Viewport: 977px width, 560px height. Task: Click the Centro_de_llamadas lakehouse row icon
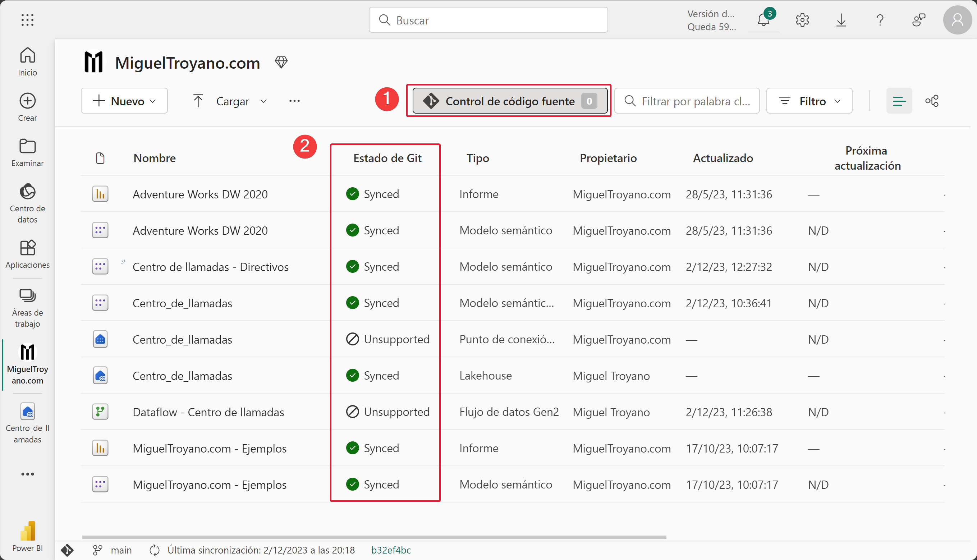coord(100,375)
